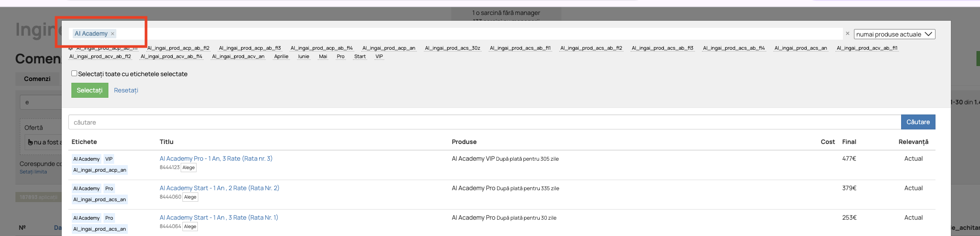This screenshot has height=236, width=980.
Task: Check 'Selectați toate cu etichetele selectate'
Action: tap(74, 74)
